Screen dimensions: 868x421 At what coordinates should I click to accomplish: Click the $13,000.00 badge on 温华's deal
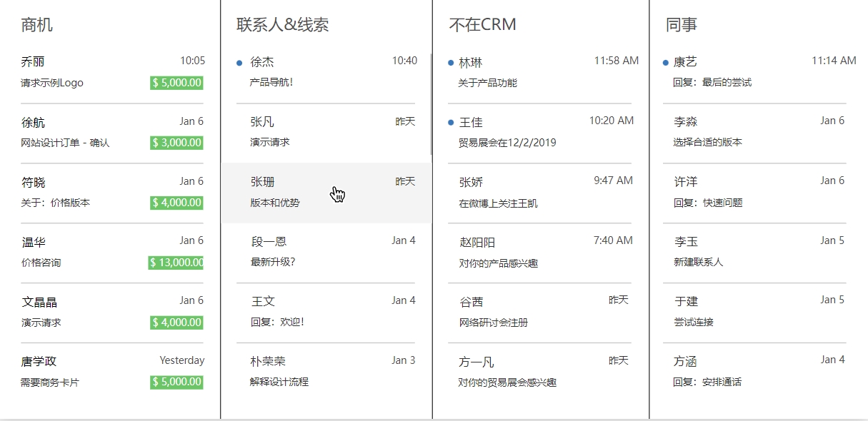174,263
